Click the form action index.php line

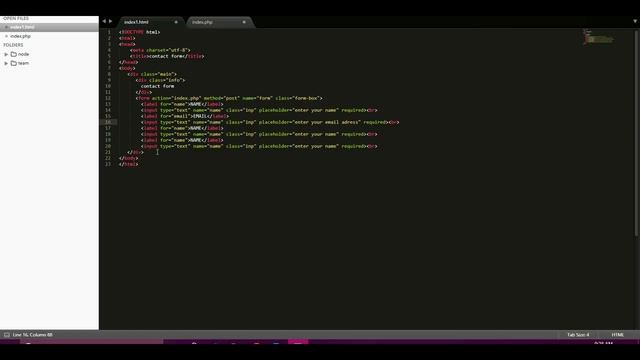pyautogui.click(x=229, y=98)
